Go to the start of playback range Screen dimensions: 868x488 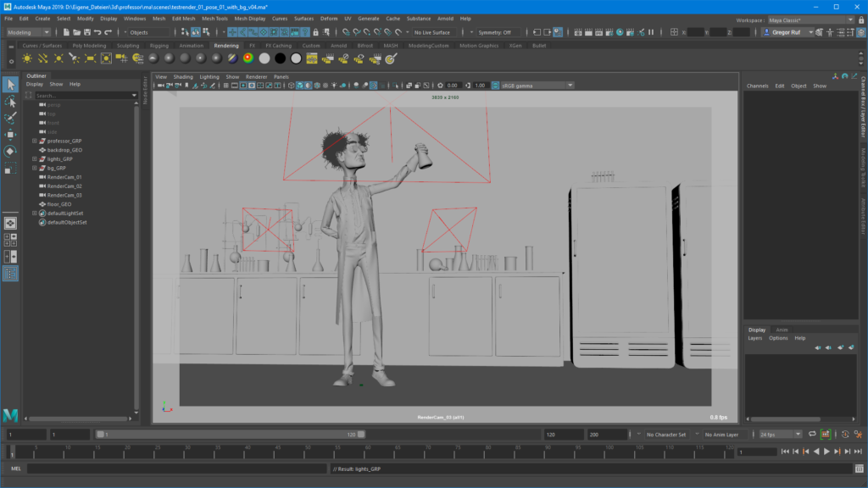click(x=785, y=452)
